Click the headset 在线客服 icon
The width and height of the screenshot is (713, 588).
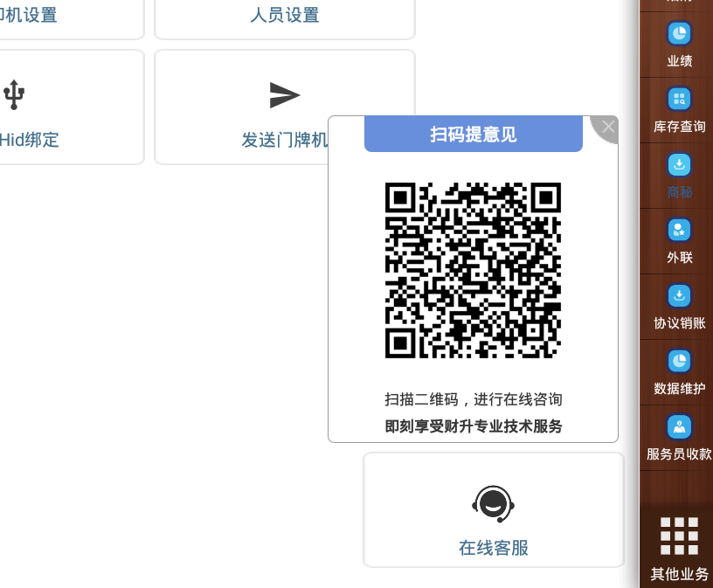[x=494, y=504]
